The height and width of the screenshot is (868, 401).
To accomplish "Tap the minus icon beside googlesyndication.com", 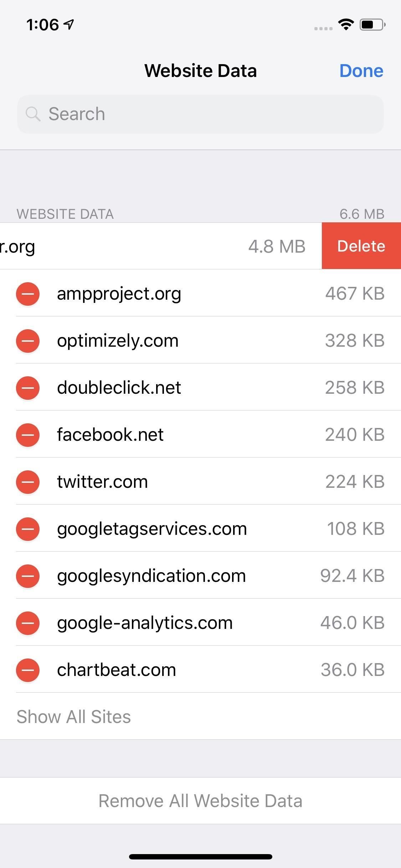I will [x=27, y=576].
